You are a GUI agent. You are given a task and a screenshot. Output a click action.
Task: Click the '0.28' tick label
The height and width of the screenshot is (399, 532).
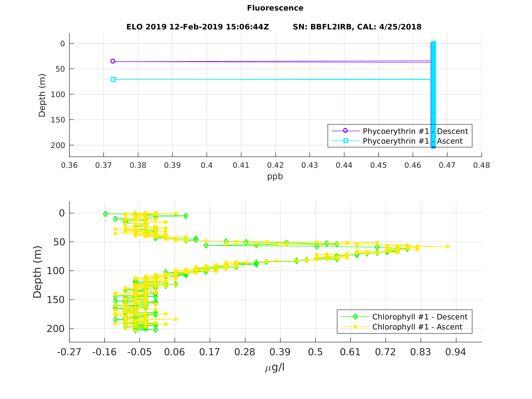coord(245,352)
